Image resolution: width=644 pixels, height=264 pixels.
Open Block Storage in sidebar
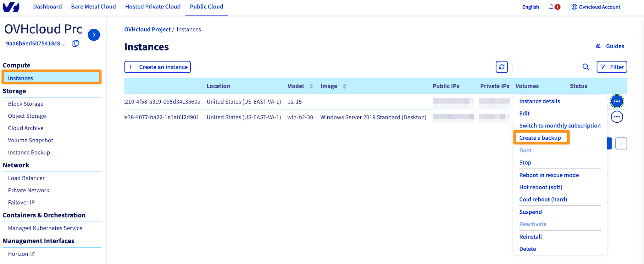coord(26,104)
